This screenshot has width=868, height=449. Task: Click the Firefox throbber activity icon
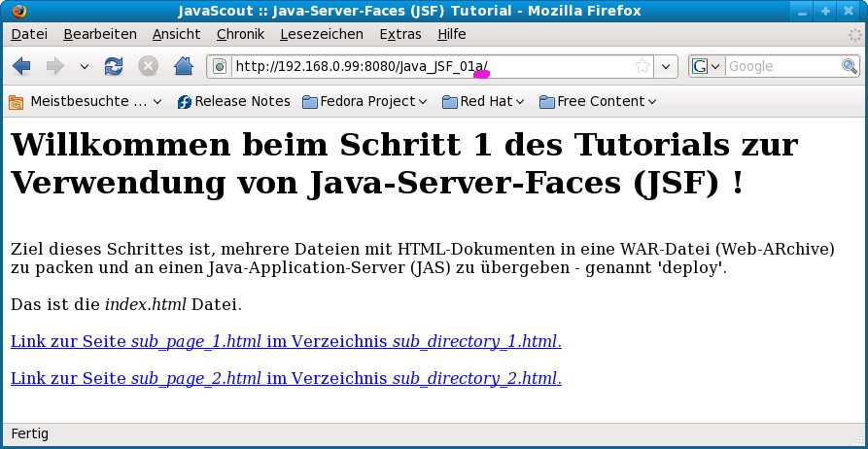click(852, 34)
